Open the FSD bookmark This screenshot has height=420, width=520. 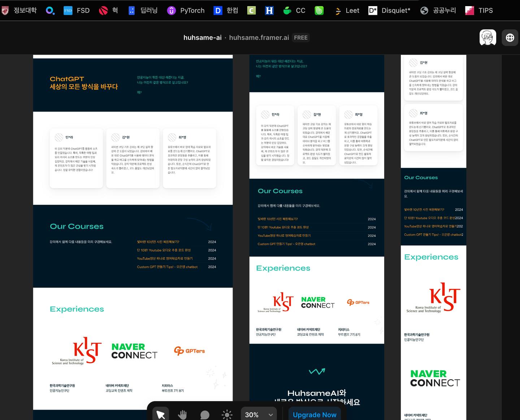click(x=77, y=10)
